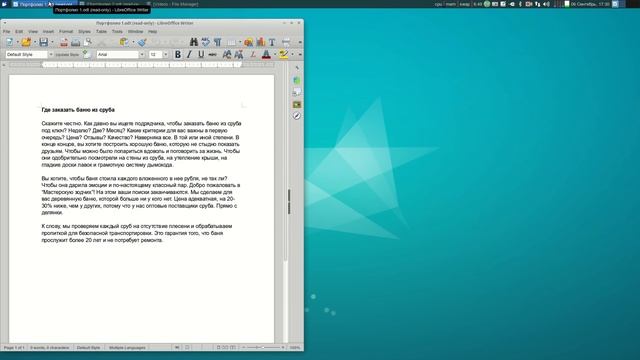
Task: Click the Default Style status bar field
Action: click(x=88, y=348)
